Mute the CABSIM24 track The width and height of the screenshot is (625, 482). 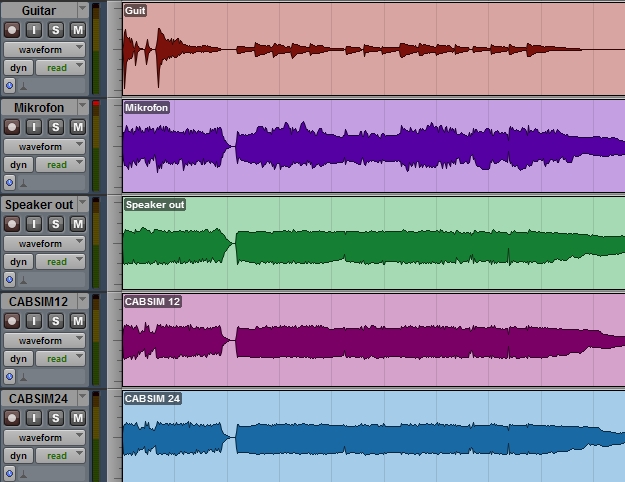(78, 418)
